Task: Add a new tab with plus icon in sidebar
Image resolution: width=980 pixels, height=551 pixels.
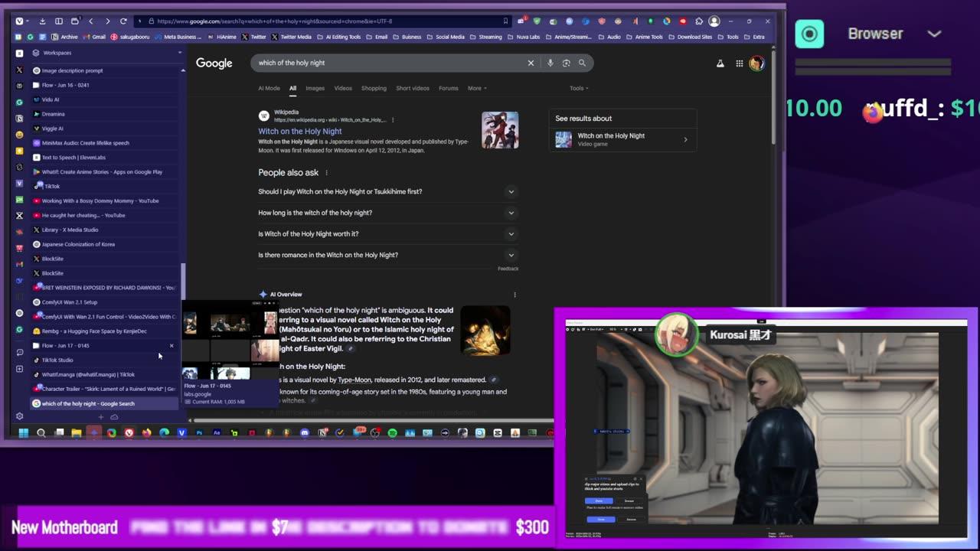Action: click(101, 417)
